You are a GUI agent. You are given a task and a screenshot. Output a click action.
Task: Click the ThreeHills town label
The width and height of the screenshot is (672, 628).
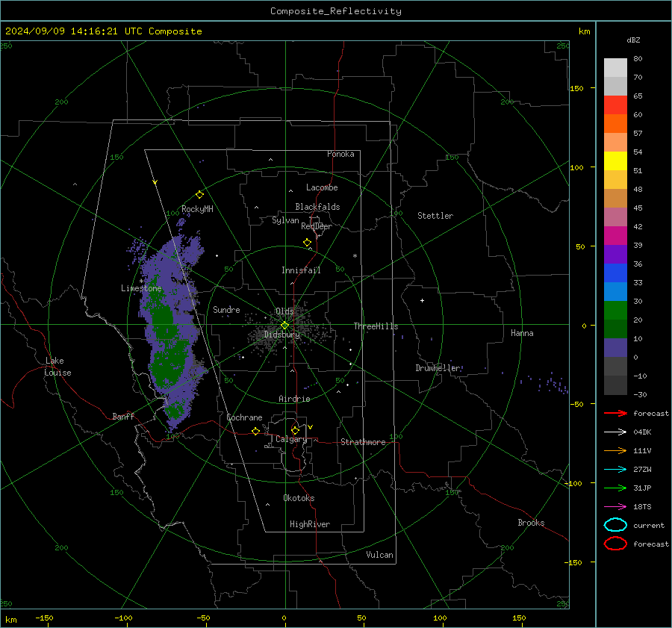click(376, 326)
